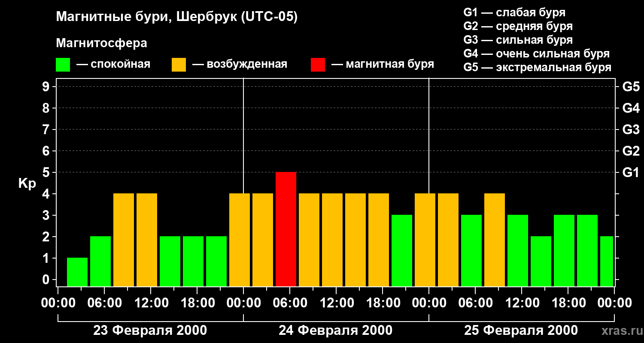The height and width of the screenshot is (343, 644).
Task: Click the 'G4 — очень сильная буря' description
Action: click(x=537, y=54)
